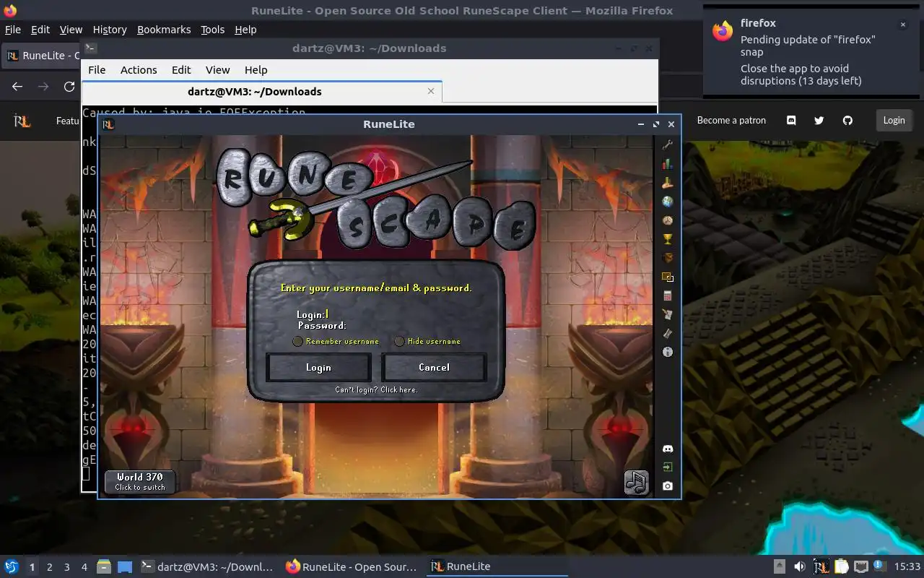
Task: Click the show desktop taskbar icon
Action: coord(125,566)
